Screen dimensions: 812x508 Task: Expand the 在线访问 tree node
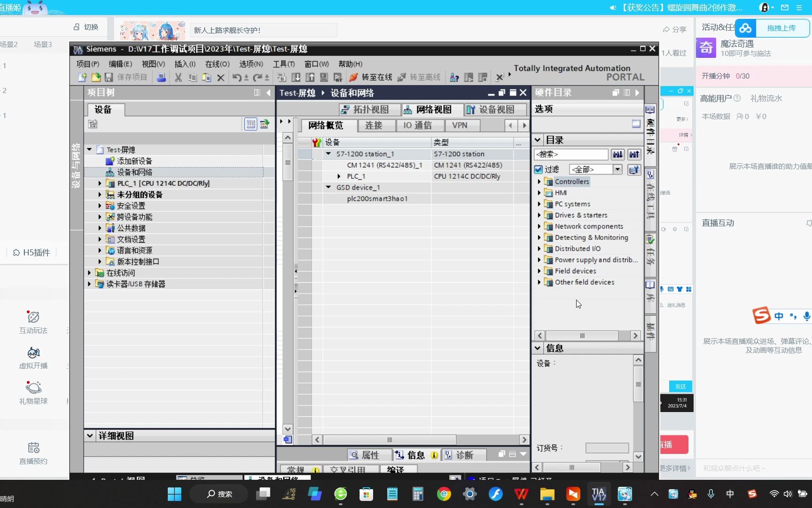tap(89, 273)
